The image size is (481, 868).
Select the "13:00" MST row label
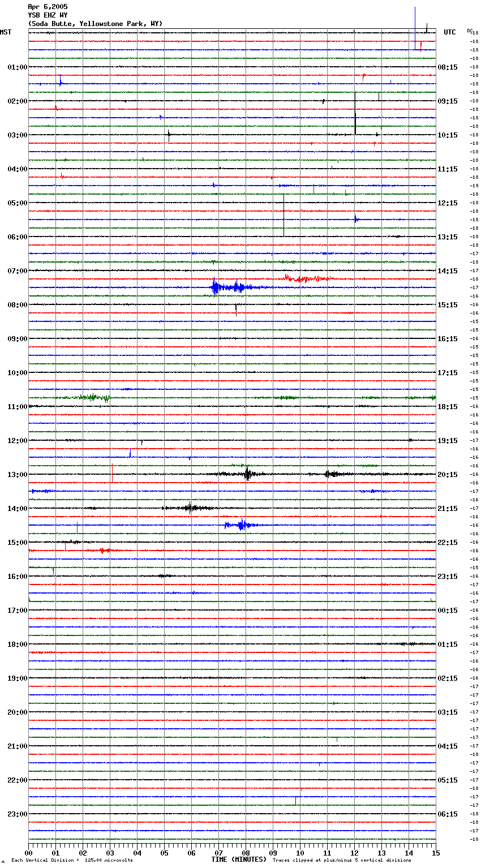[18, 475]
